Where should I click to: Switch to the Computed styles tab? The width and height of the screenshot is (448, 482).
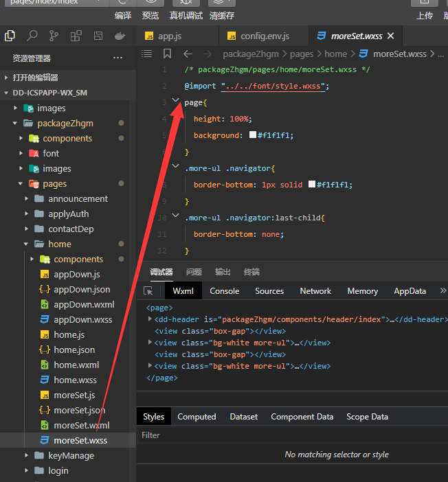pyautogui.click(x=197, y=417)
